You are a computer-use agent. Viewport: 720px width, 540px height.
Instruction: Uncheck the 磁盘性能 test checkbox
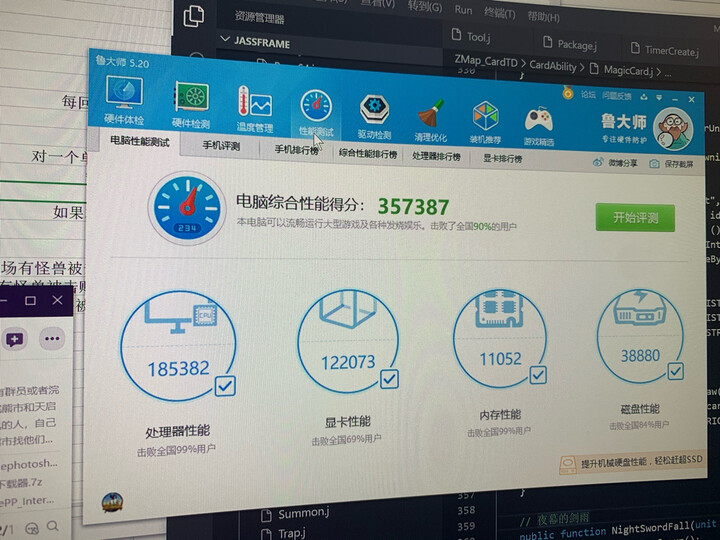675,371
